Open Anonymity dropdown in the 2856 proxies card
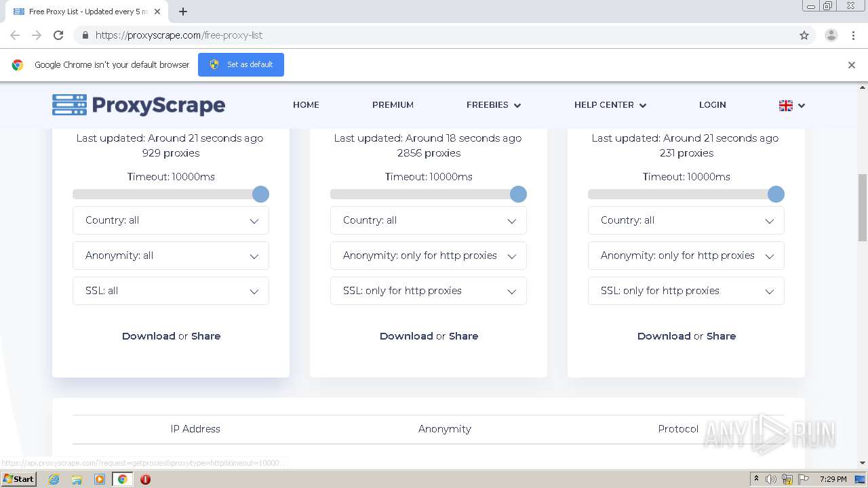Viewport: 868px width, 488px height. (x=429, y=256)
